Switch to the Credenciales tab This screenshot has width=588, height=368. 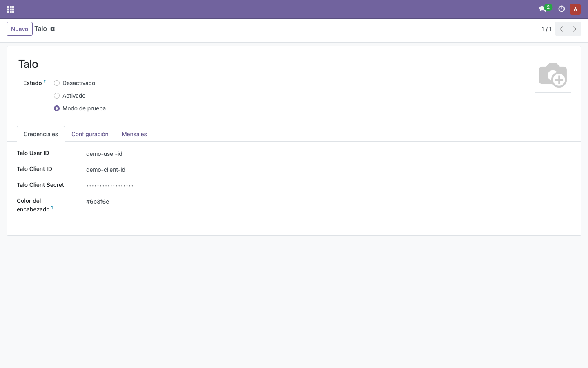tap(41, 134)
